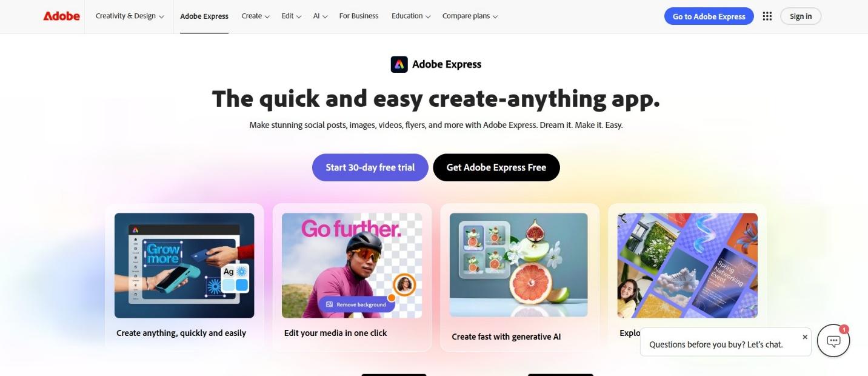This screenshot has width=868, height=376.
Task: Click the Sign in button
Action: tap(801, 16)
